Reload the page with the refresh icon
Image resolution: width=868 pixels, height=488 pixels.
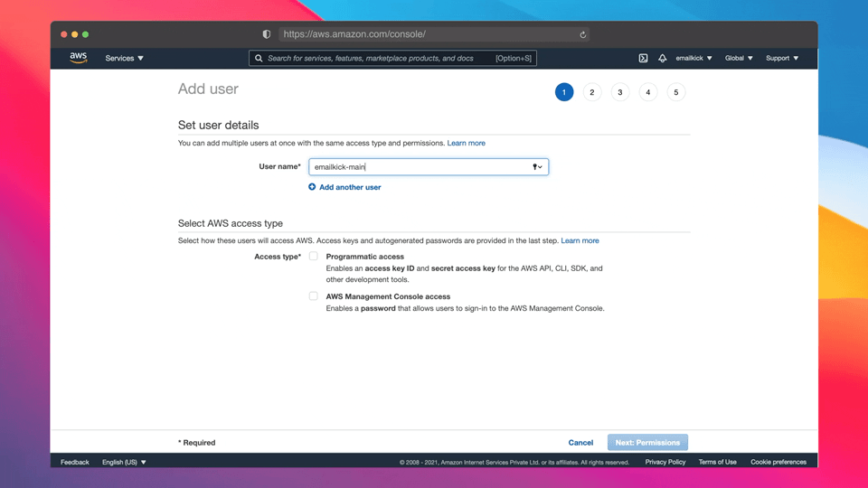[x=582, y=34]
